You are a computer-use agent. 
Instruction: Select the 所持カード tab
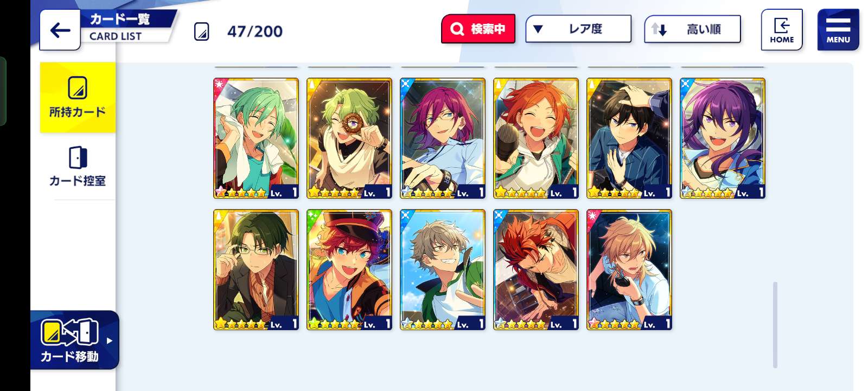pos(78,97)
